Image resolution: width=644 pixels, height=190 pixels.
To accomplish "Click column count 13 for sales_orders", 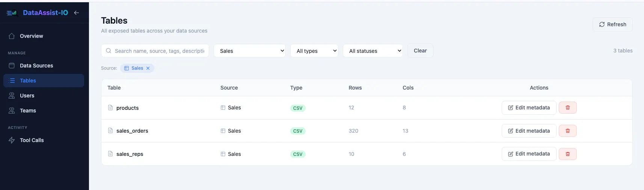I will point(406,131).
